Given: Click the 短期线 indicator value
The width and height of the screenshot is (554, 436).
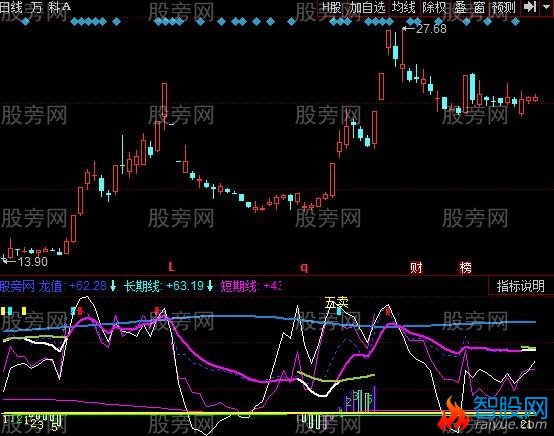Looking at the screenshot, I should click(x=251, y=286).
